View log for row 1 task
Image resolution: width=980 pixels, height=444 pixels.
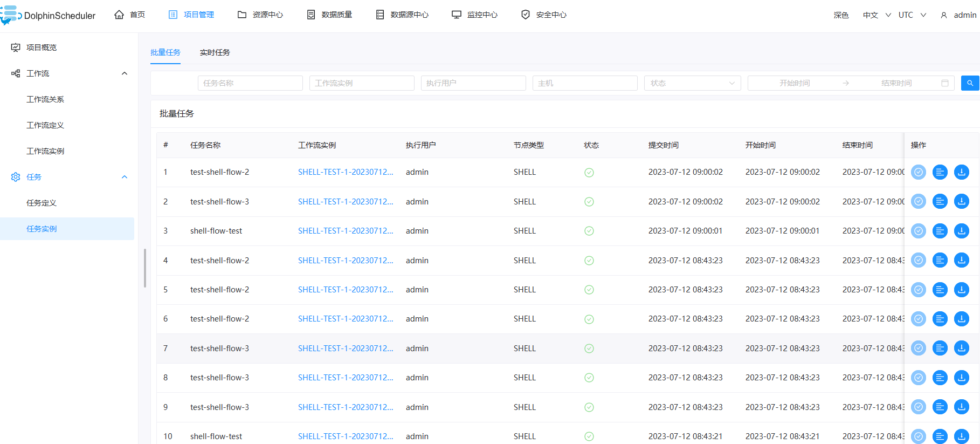pyautogui.click(x=940, y=172)
